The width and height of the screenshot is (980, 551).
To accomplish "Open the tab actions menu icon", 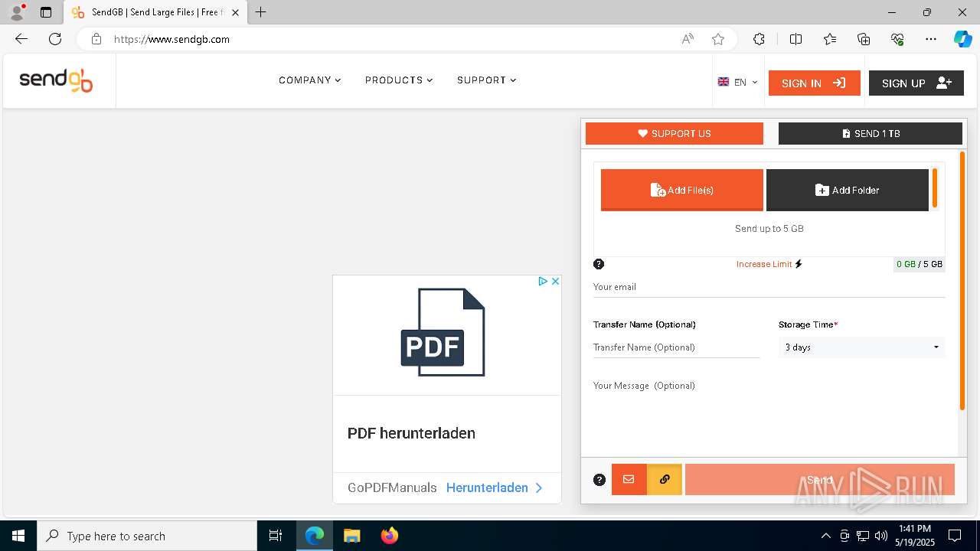I will point(46,12).
